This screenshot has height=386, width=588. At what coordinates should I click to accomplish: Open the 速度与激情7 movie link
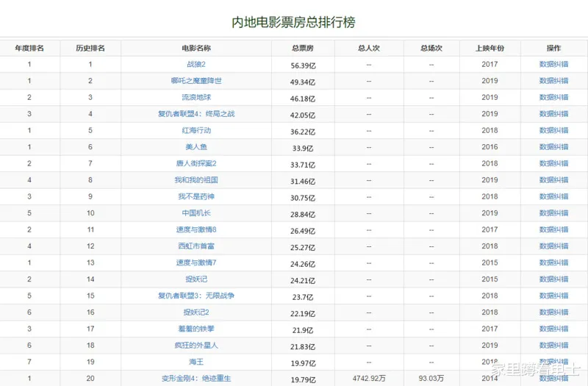pos(196,262)
